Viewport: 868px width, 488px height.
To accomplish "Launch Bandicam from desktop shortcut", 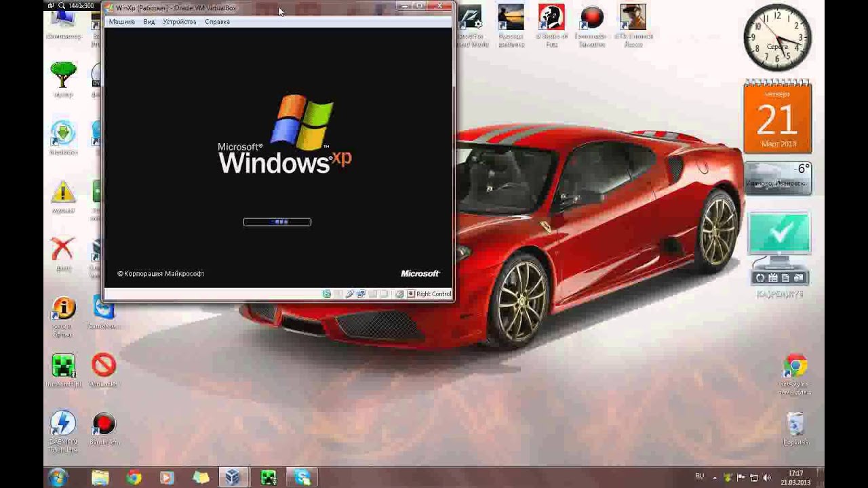I will [x=104, y=428].
